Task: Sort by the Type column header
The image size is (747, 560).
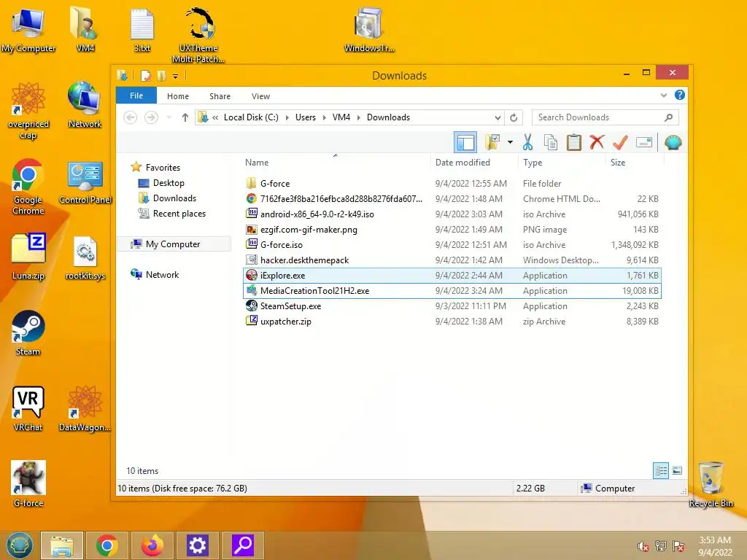Action: 533,163
